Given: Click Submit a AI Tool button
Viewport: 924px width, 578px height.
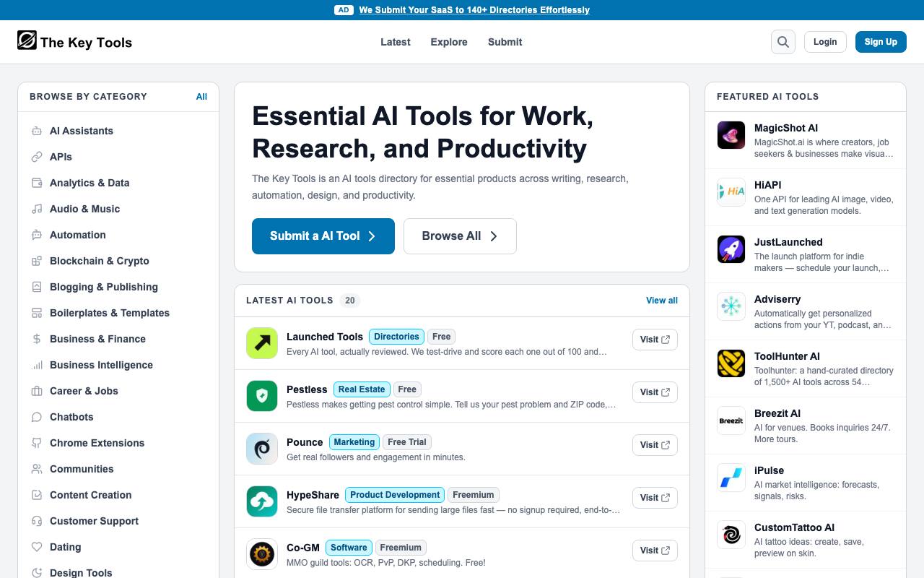Looking at the screenshot, I should point(323,236).
